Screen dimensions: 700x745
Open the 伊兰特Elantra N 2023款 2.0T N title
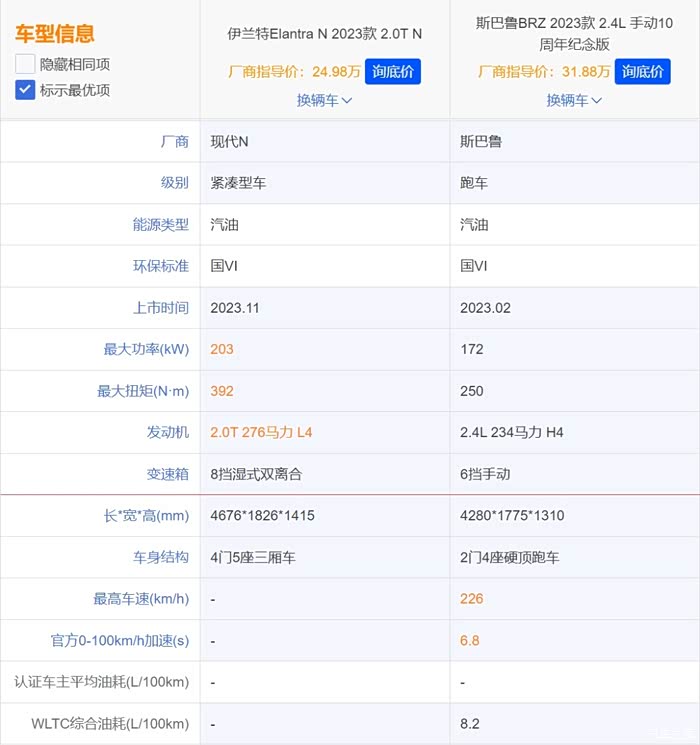click(325, 34)
